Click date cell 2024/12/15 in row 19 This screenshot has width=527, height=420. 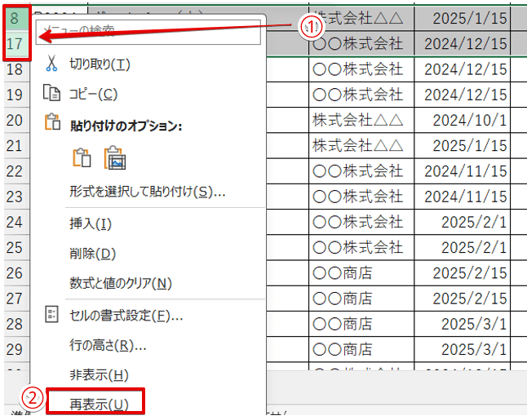462,95
